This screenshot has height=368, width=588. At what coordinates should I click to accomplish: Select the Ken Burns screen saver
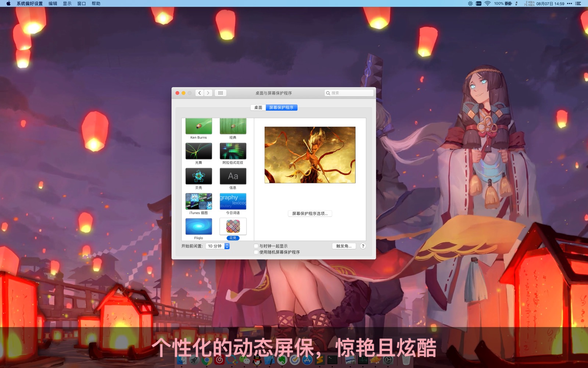[198, 126]
